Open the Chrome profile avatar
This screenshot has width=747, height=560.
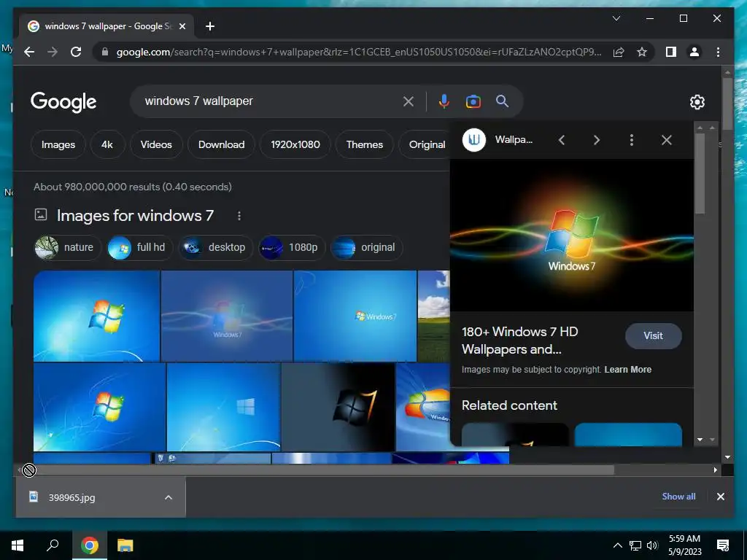(694, 52)
